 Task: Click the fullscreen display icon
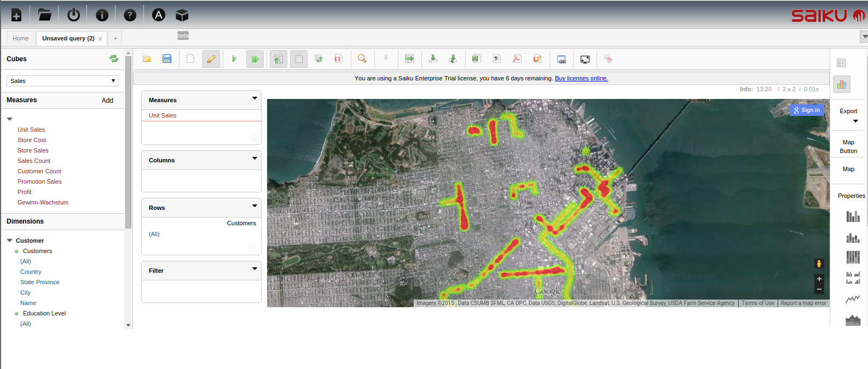tap(585, 59)
